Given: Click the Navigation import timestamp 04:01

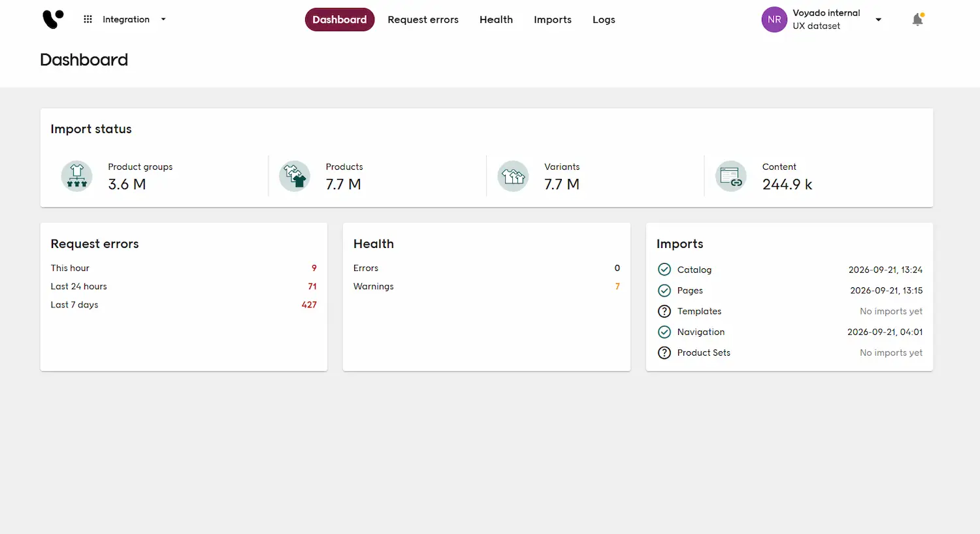Looking at the screenshot, I should coord(885,332).
